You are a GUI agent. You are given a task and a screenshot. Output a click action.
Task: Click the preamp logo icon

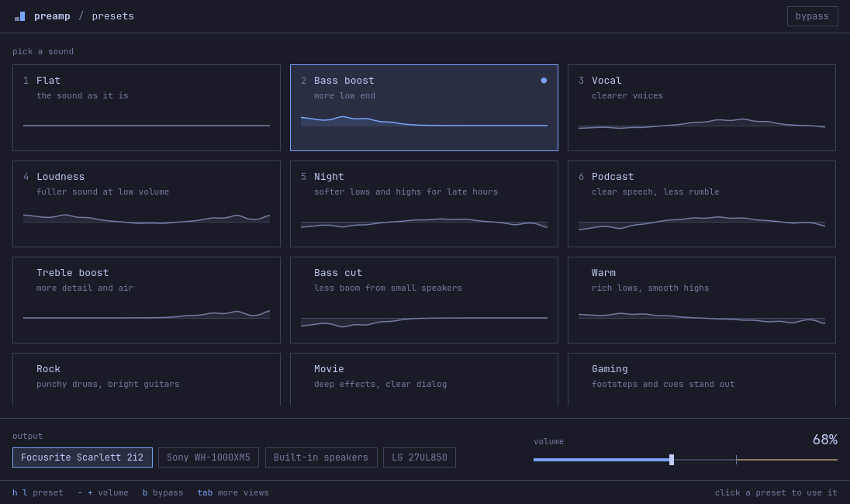19,16
